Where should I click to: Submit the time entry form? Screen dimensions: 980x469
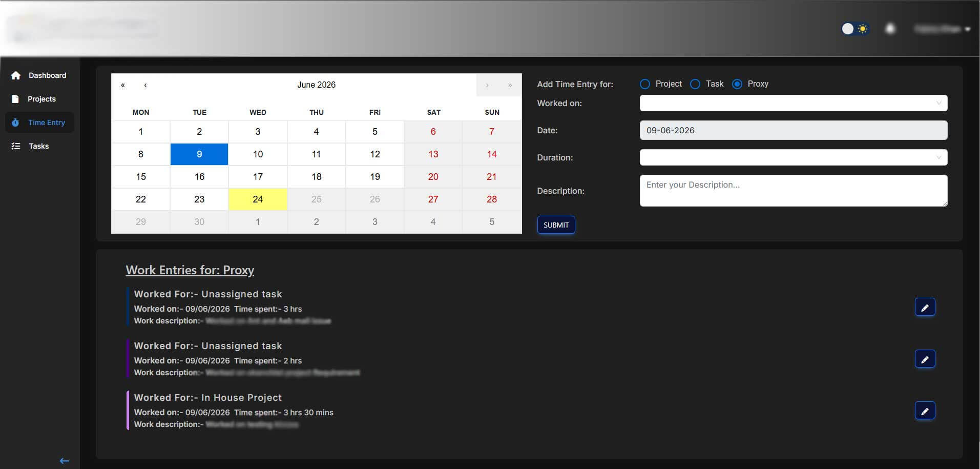pyautogui.click(x=556, y=225)
